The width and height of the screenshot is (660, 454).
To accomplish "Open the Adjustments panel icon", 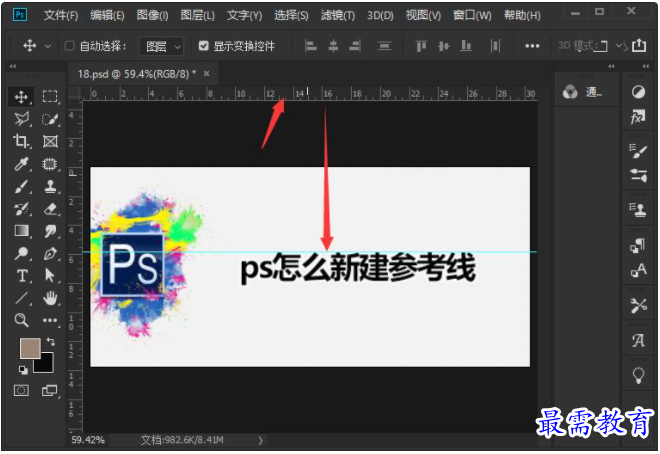I will pos(638,92).
